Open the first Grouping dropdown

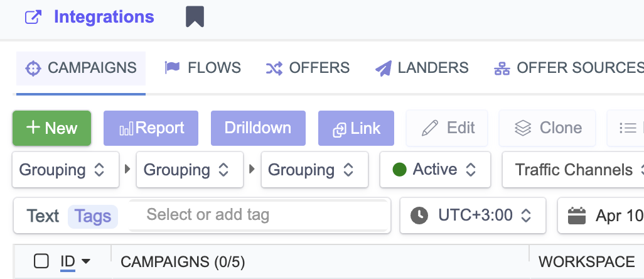[x=65, y=170]
